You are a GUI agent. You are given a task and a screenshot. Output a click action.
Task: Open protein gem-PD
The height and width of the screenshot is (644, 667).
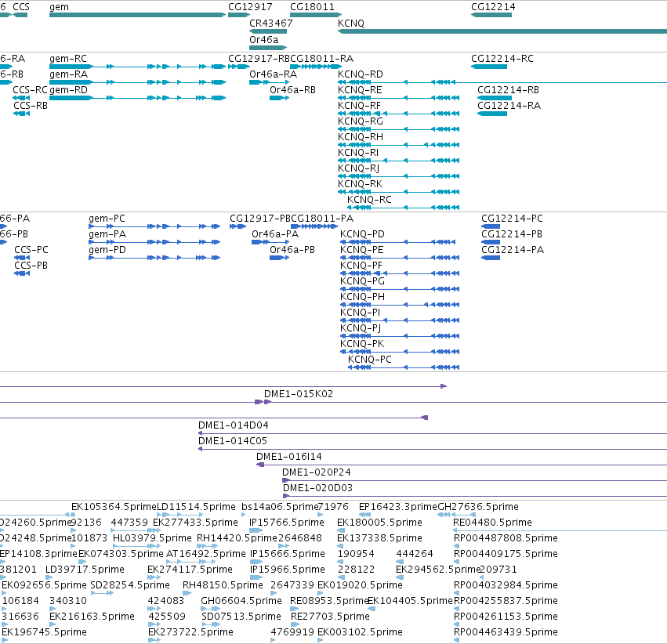tap(107, 249)
